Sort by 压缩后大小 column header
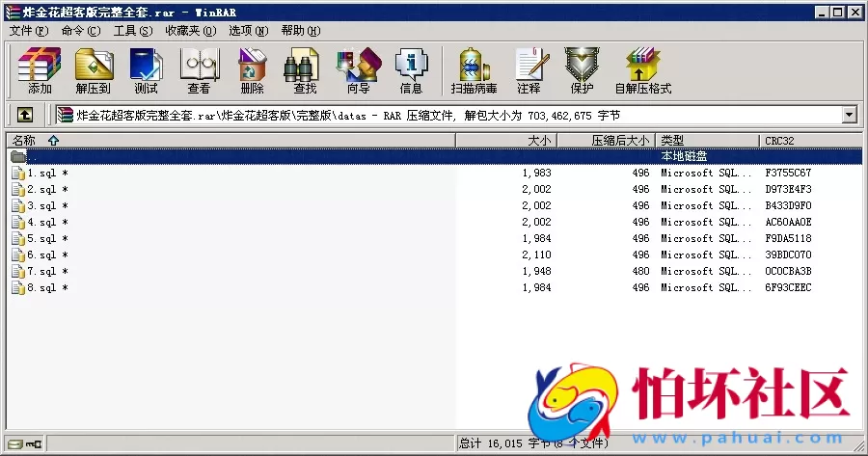This screenshot has height=456, width=868. coord(607,141)
